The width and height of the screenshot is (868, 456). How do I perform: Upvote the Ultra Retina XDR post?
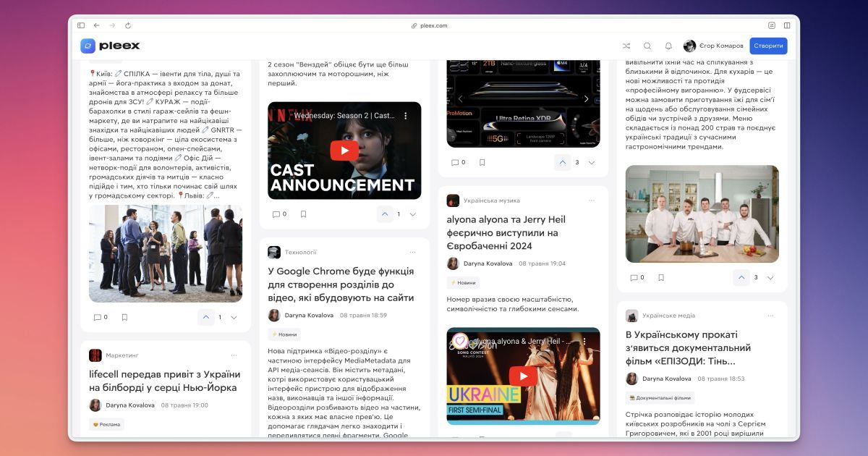[563, 162]
